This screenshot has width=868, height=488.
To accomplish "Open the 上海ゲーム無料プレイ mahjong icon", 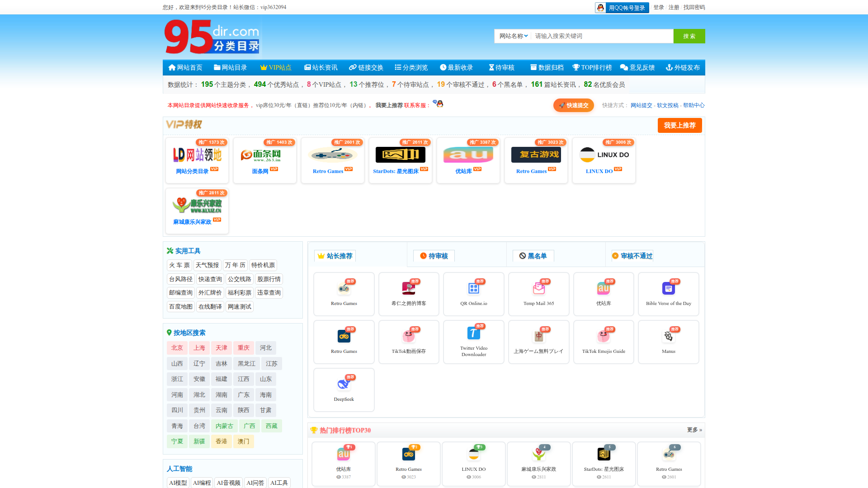I will [538, 336].
